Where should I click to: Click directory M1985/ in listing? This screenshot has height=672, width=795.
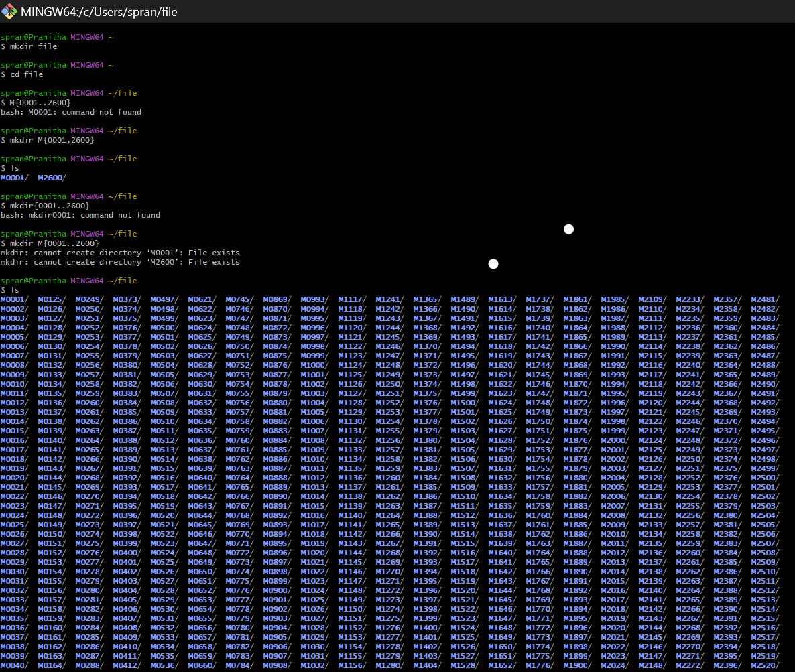(x=615, y=299)
